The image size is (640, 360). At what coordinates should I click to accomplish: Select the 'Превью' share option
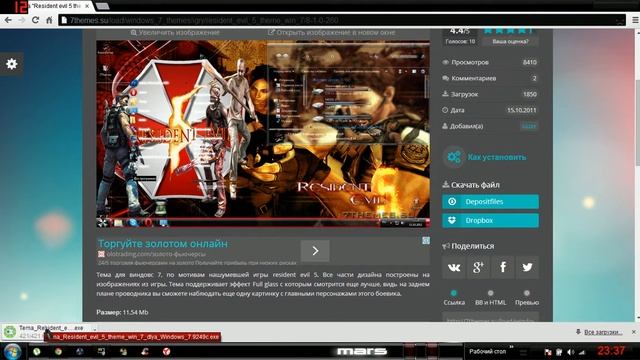[x=527, y=298]
